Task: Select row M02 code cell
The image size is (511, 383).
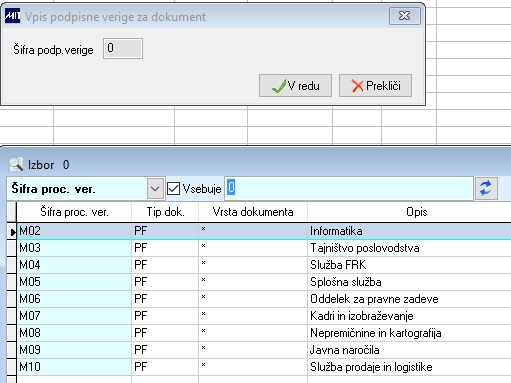Action: [x=74, y=231]
